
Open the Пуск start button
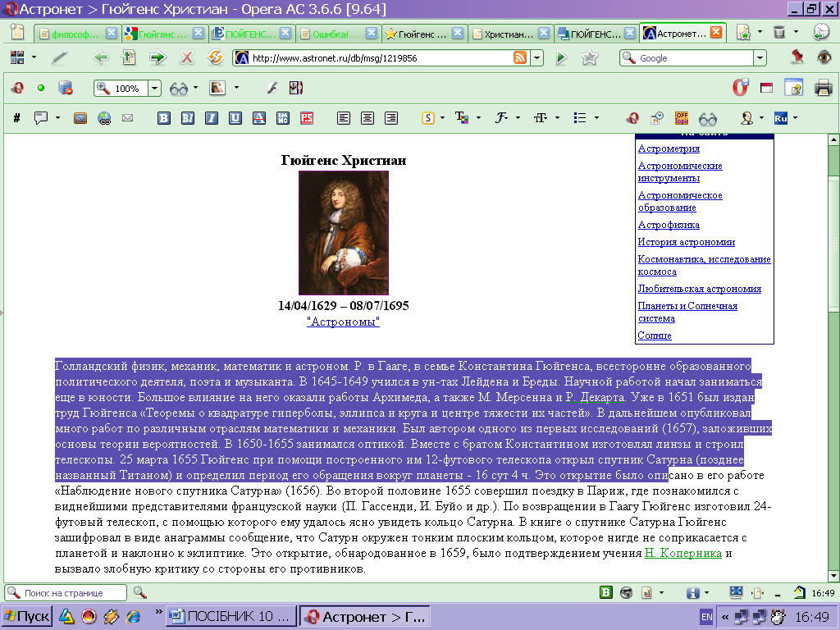point(26,617)
